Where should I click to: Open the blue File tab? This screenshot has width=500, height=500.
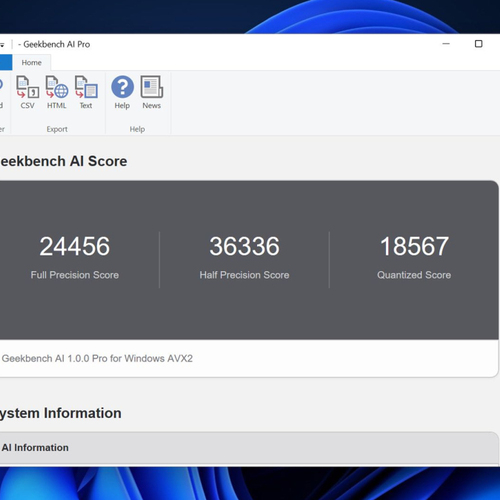(x=6, y=63)
